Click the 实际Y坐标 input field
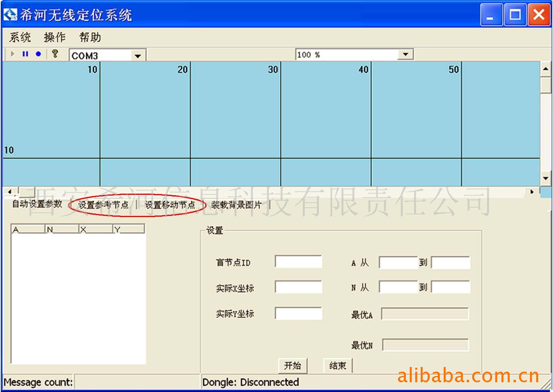The width and height of the screenshot is (553, 392). pos(299,313)
